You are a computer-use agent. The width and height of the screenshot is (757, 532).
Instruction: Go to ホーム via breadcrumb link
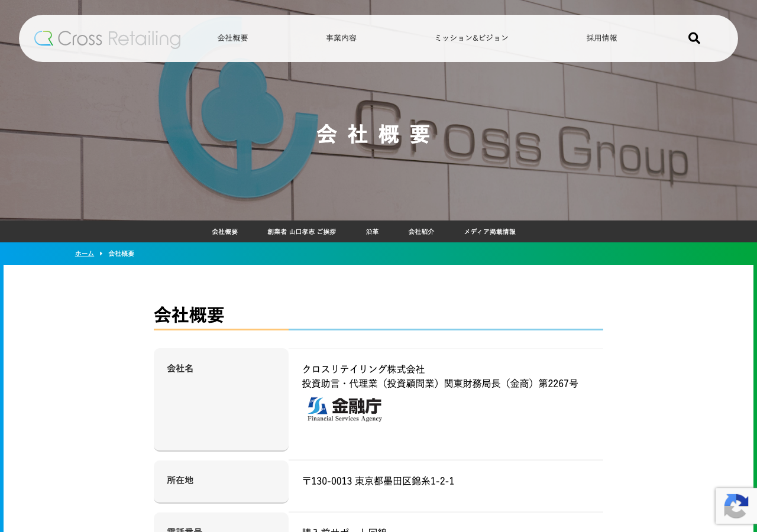85,254
